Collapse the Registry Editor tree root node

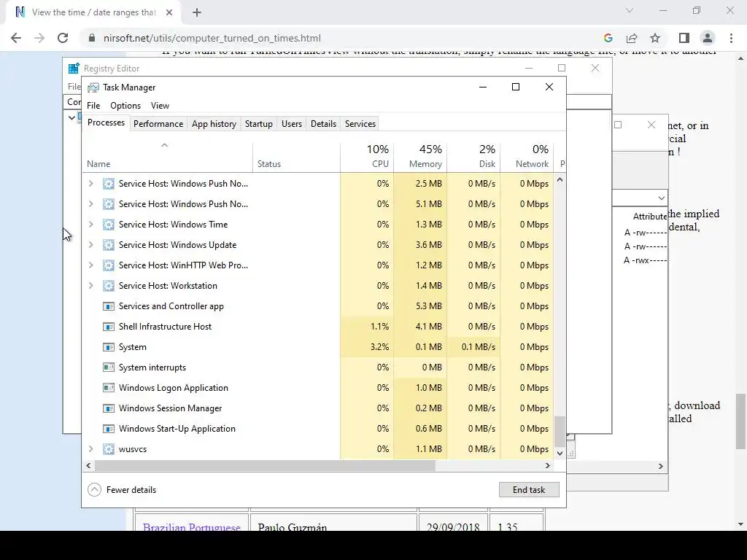[x=71, y=117]
